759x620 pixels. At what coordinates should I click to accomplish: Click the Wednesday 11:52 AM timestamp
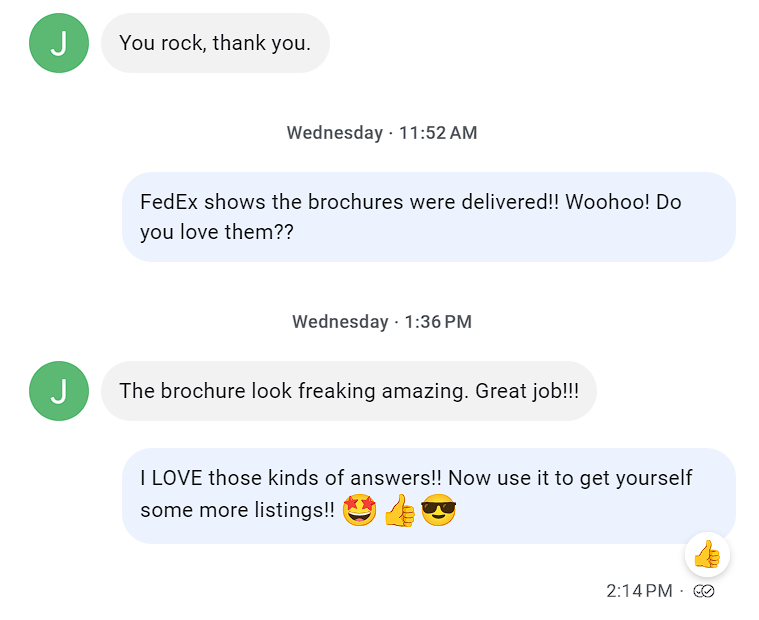point(382,133)
